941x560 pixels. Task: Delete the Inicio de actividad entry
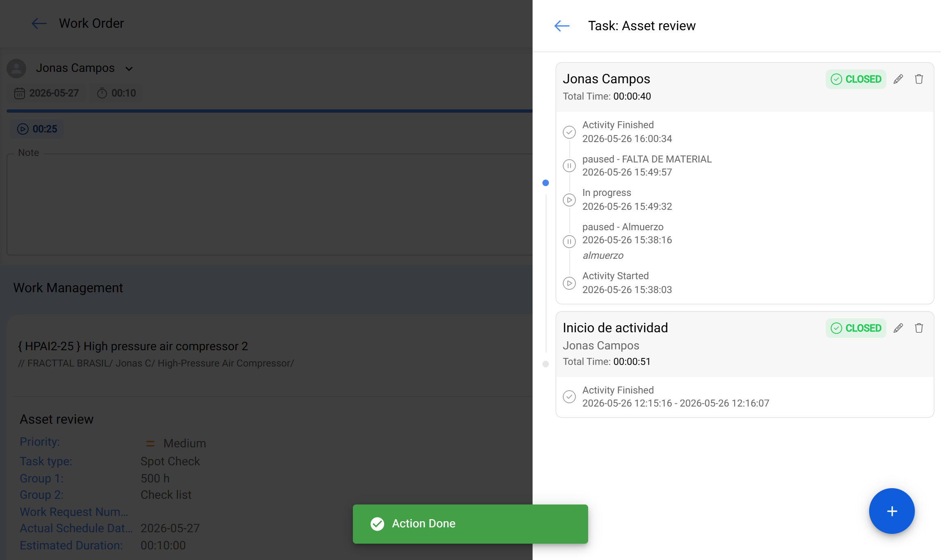coord(919,328)
